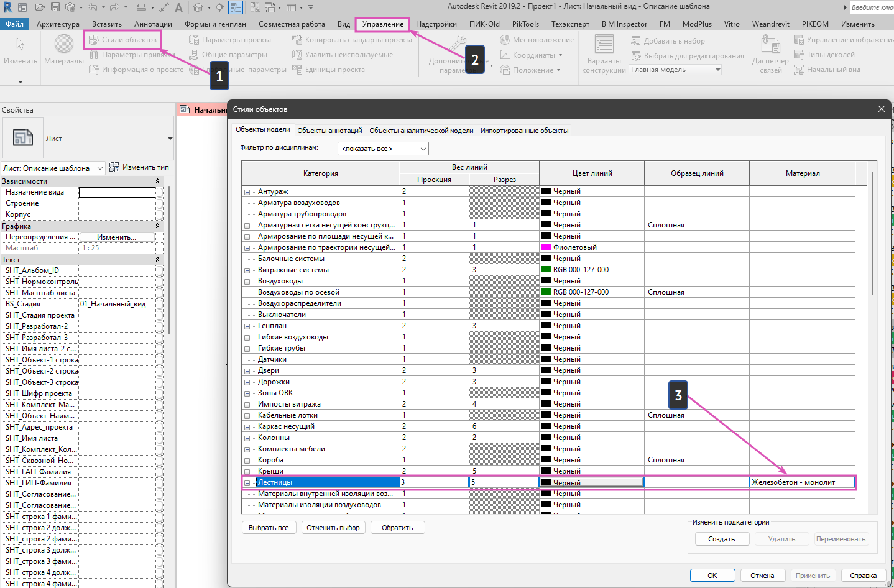Open the Главная модель dropdown
The width and height of the screenshot is (894, 588).
(676, 70)
